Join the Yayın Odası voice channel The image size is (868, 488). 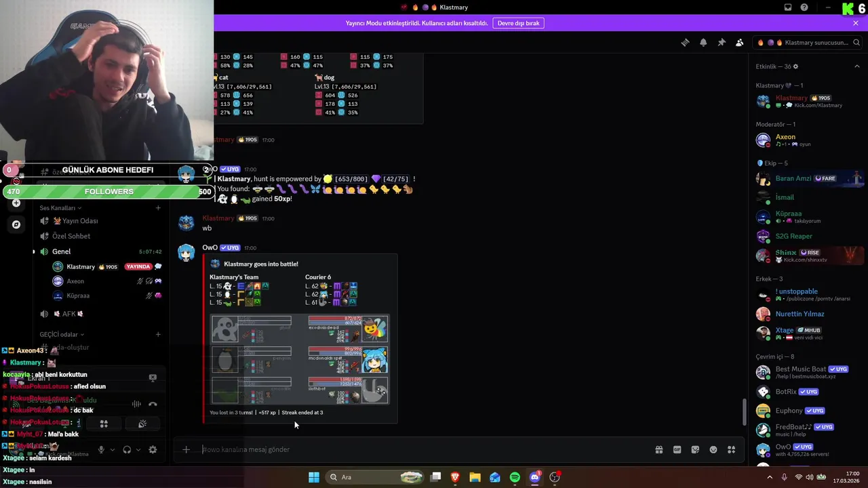click(x=100, y=221)
